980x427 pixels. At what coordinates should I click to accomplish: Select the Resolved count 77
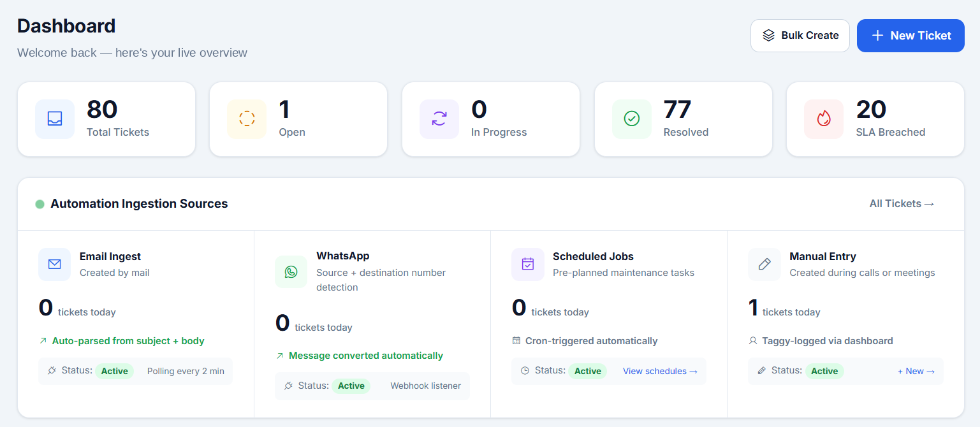(677, 110)
